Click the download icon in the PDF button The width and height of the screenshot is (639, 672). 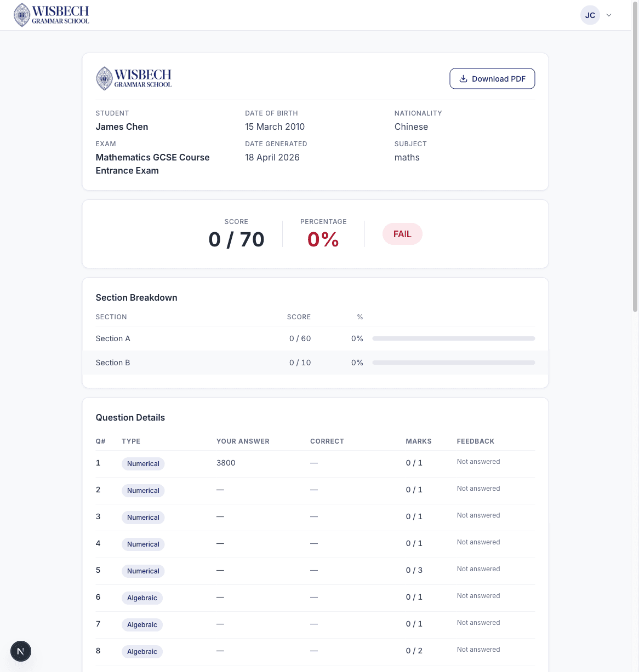point(463,79)
